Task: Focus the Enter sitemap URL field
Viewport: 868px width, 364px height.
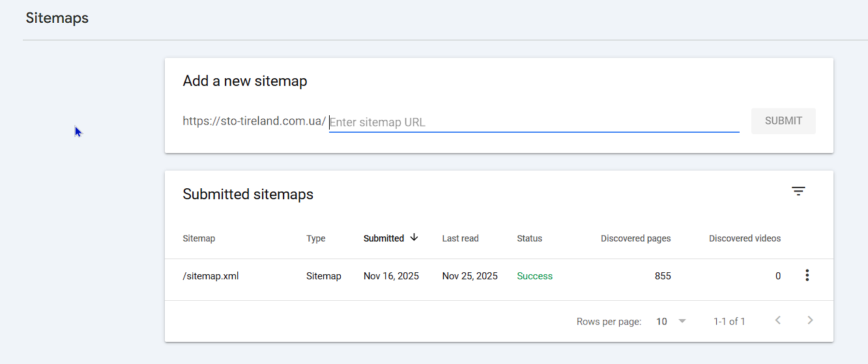Action: click(x=533, y=122)
